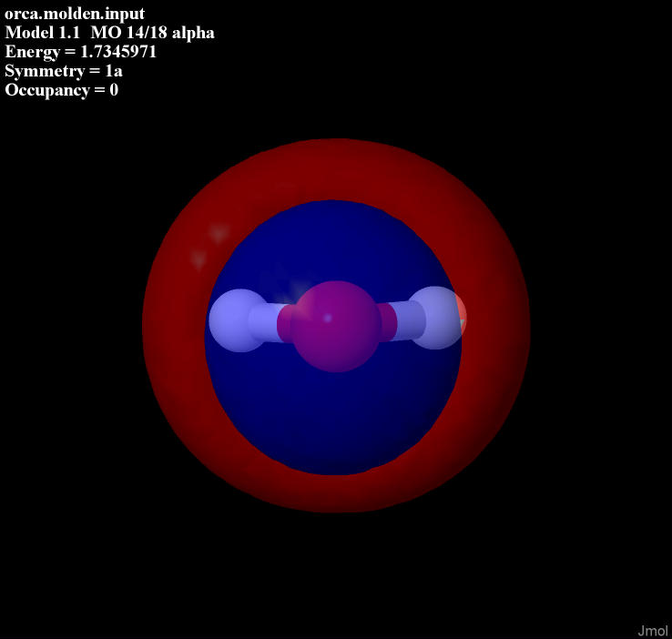Image resolution: width=672 pixels, height=639 pixels.
Task: Click the 'orca.molden.input' file name text
Action: pos(75,15)
